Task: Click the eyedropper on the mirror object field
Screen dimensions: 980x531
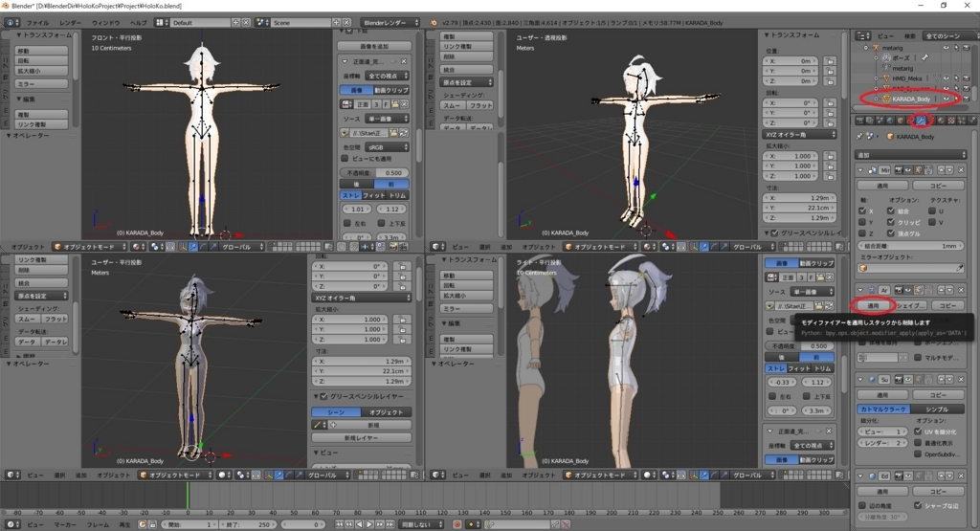Action: pyautogui.click(x=959, y=268)
